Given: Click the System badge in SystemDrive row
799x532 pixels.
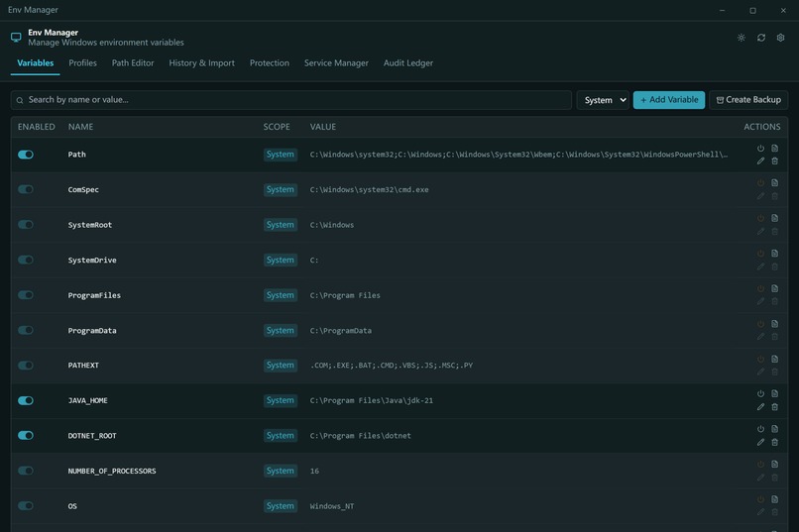Looking at the screenshot, I should 281,260.
